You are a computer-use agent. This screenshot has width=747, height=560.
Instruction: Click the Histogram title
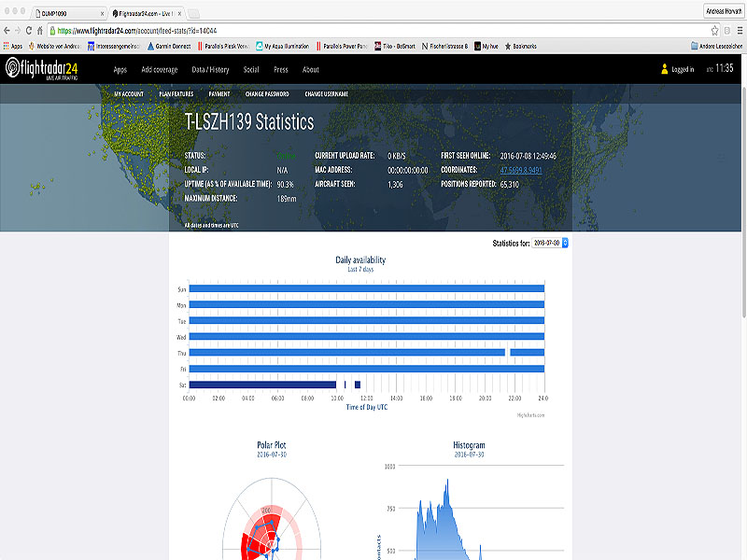[469, 445]
